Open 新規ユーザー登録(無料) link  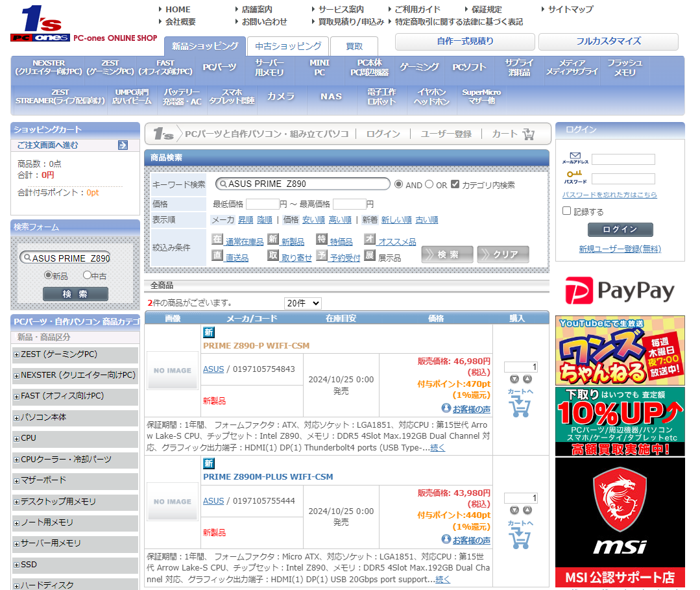coord(620,249)
